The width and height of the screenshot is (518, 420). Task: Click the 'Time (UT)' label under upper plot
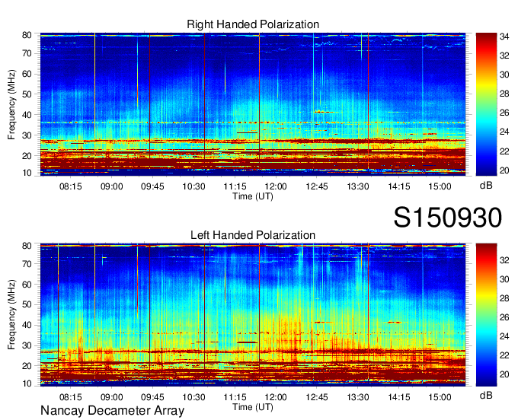pyautogui.click(x=253, y=196)
